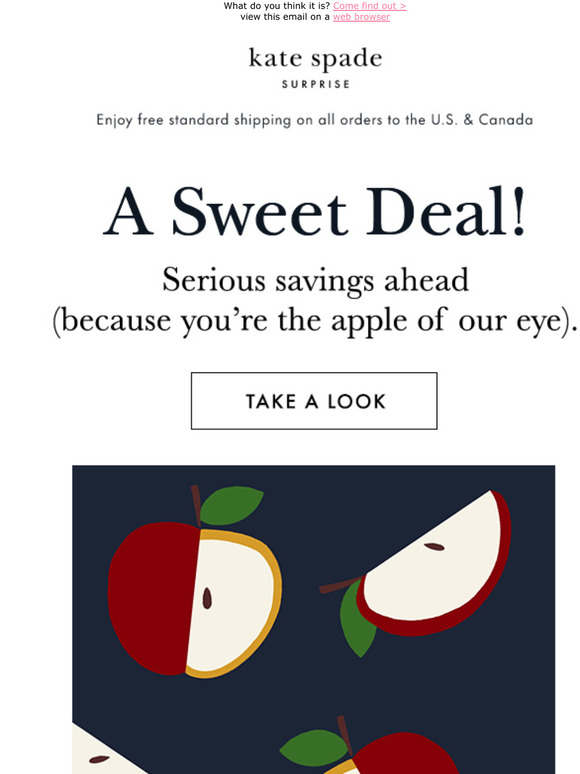Click the kate spade logo
Viewport: 580px width, 774px height.
coord(315,59)
